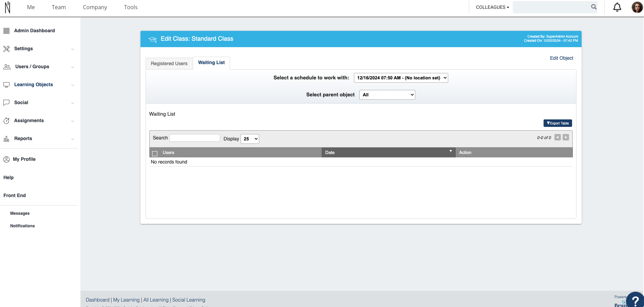
Task: Expand the Assignments sidebar section
Action: (73, 121)
